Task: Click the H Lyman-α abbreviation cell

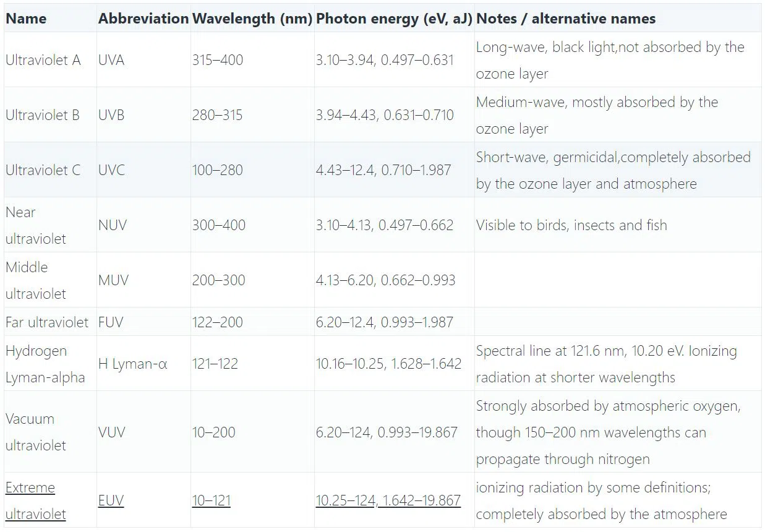Action: [132, 364]
